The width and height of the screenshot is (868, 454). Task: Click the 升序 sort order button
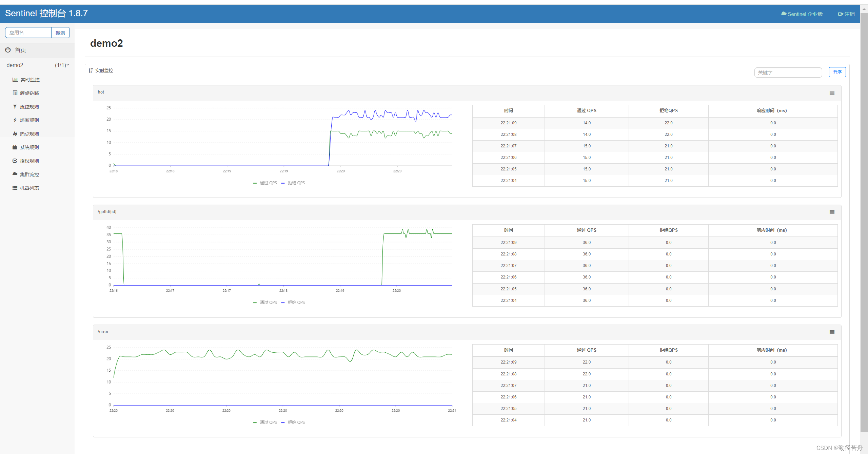(837, 72)
